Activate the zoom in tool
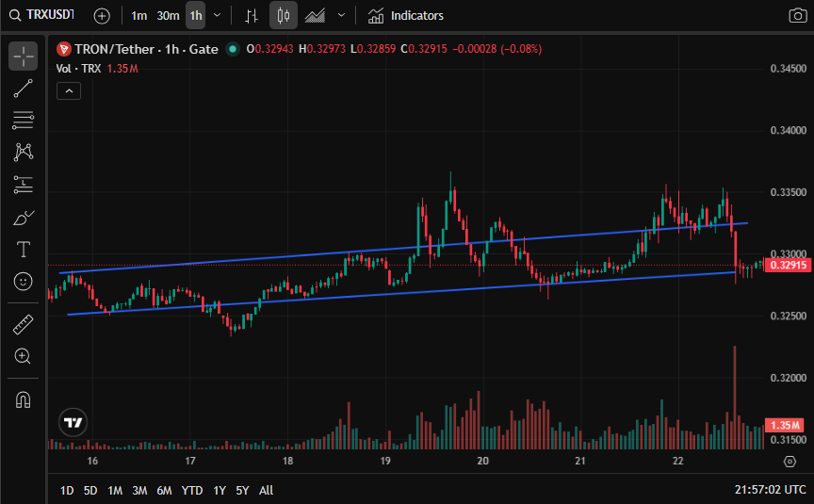The width and height of the screenshot is (814, 504). 23,357
